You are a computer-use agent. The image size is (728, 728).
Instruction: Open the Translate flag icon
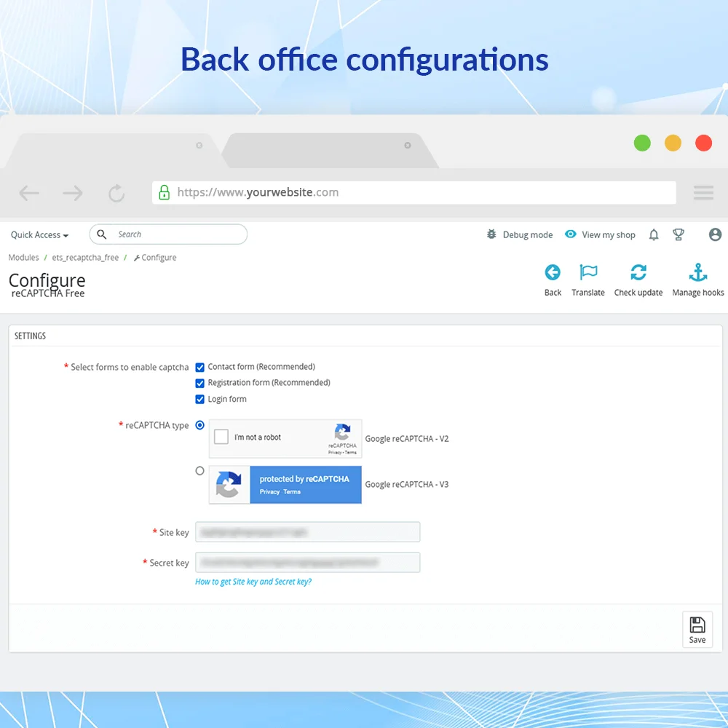coord(587,273)
